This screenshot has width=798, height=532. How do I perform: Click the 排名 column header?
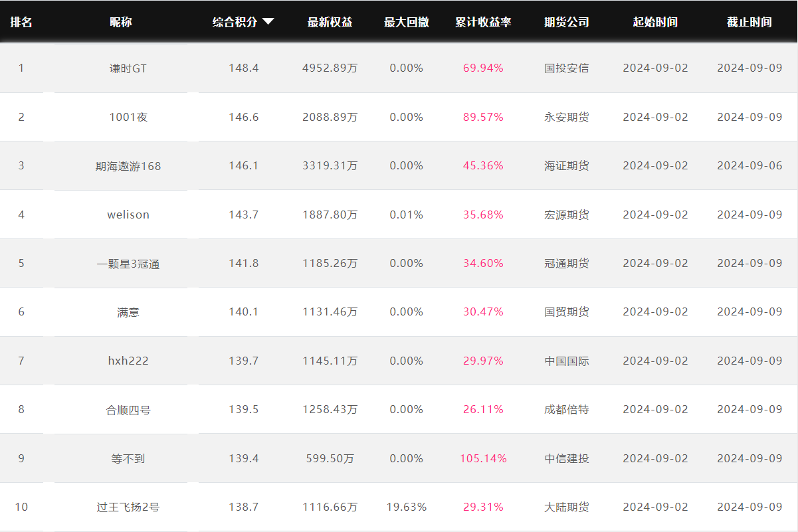(21, 22)
